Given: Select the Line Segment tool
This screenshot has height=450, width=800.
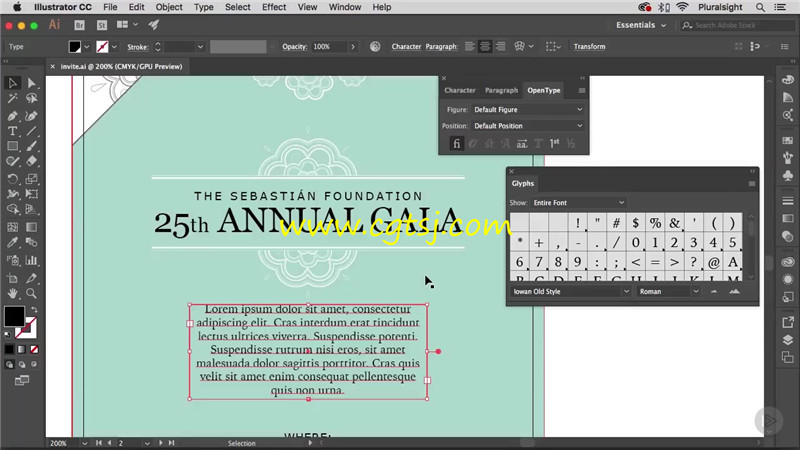Looking at the screenshot, I should [x=31, y=131].
